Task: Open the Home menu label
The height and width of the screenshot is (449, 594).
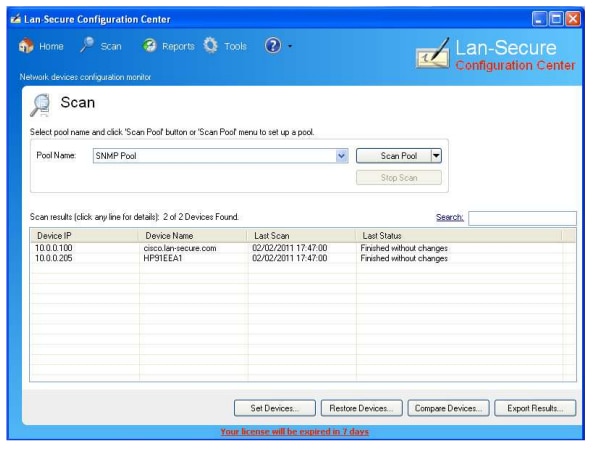Action: point(51,46)
